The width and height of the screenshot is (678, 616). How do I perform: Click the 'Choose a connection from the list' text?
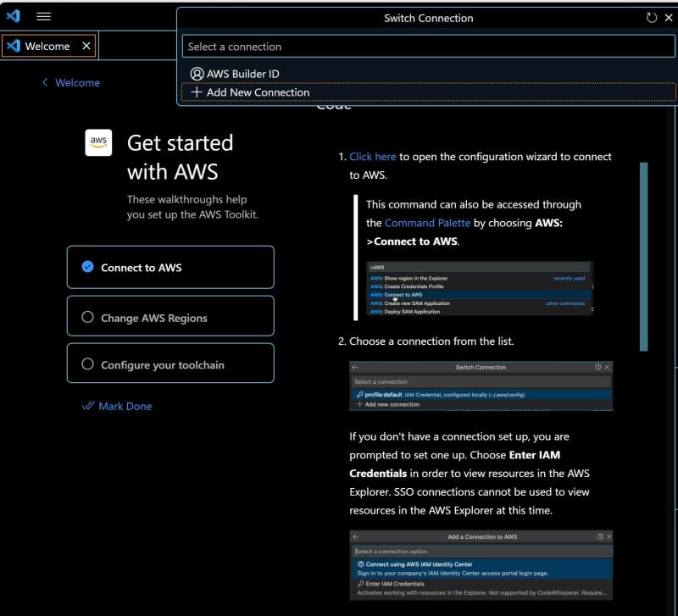(431, 341)
